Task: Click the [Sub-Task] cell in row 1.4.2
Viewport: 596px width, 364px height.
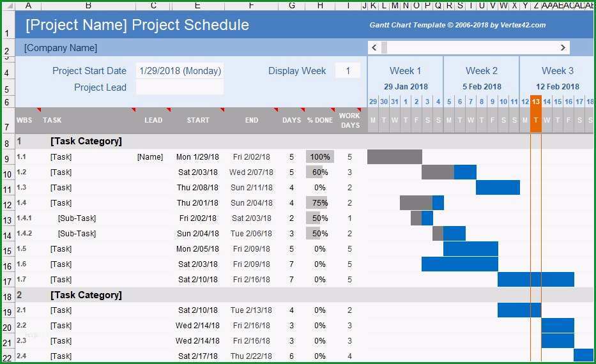Action: click(x=77, y=234)
